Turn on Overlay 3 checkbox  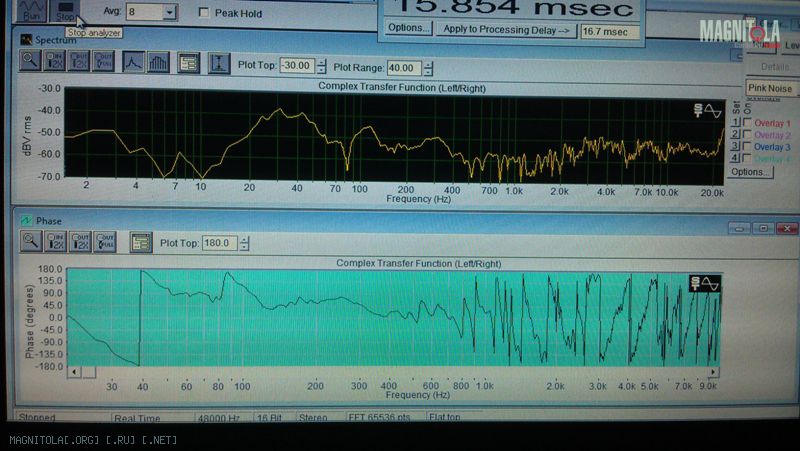747,146
